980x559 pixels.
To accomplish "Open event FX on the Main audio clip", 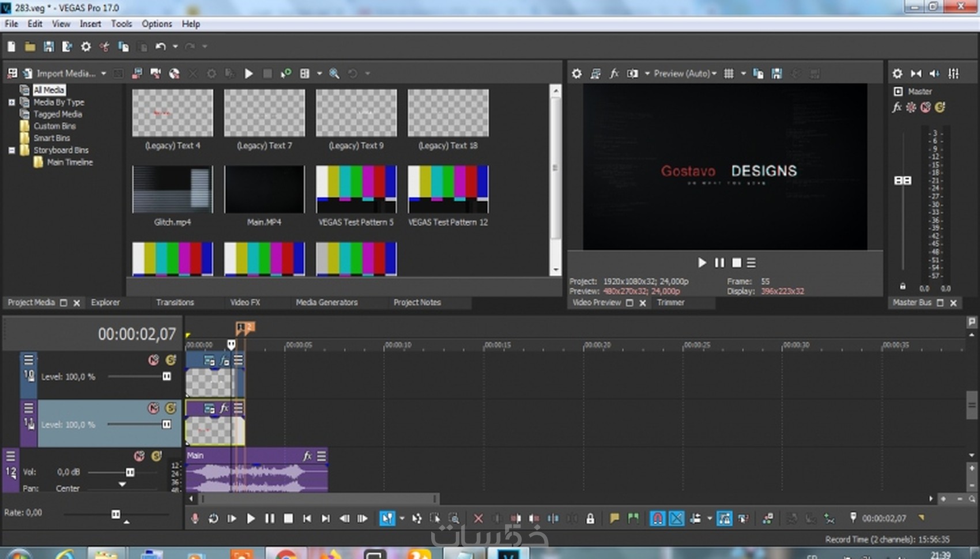I will (307, 456).
